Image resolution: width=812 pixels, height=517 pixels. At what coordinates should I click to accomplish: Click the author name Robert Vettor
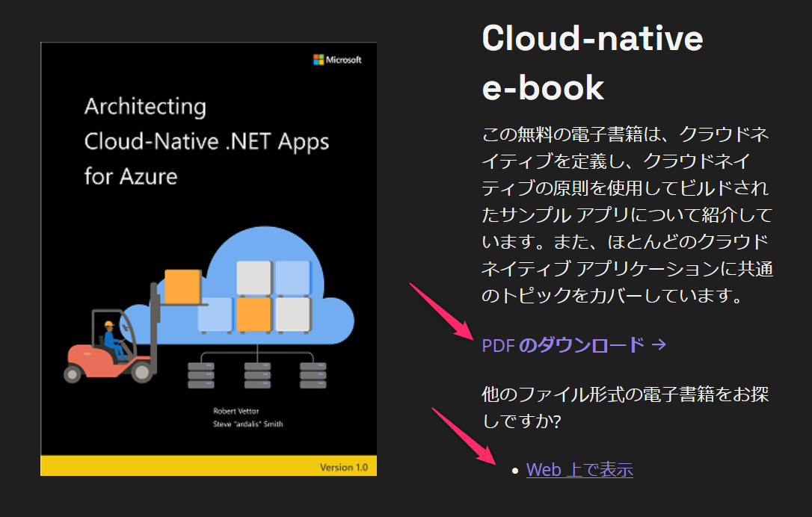tap(236, 411)
